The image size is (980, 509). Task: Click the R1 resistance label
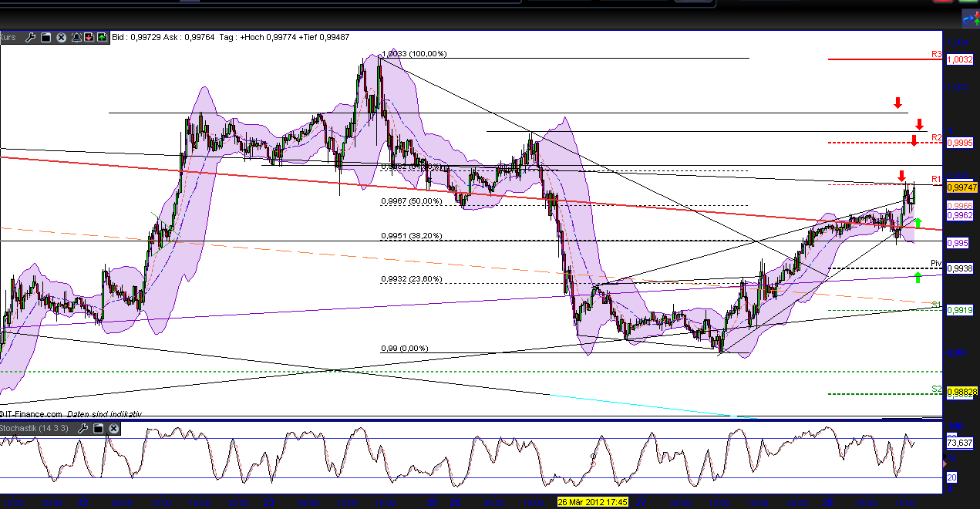point(936,179)
